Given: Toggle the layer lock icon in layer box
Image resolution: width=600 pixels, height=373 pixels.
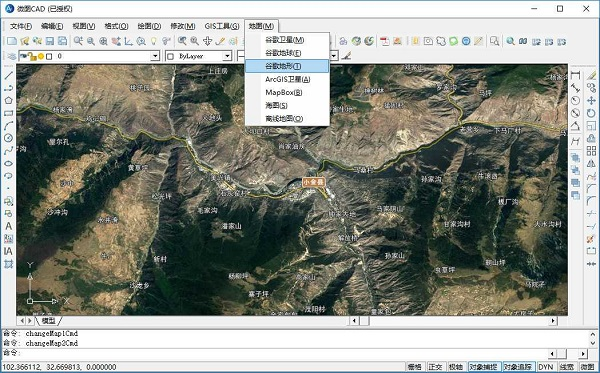Looking at the screenshot, I should [32, 57].
